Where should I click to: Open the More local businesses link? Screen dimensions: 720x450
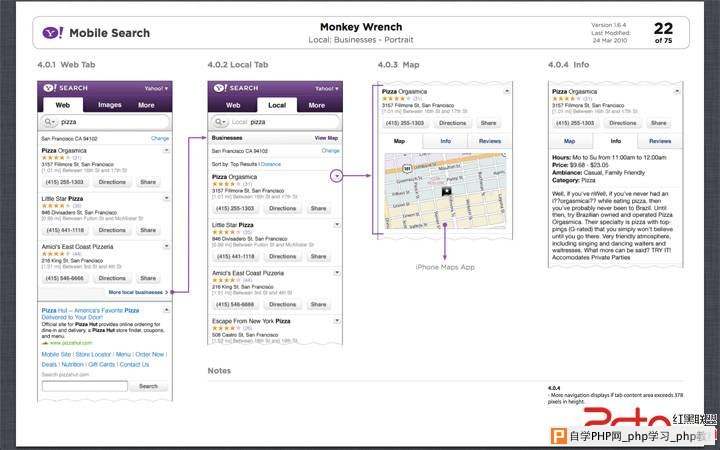tap(138, 292)
